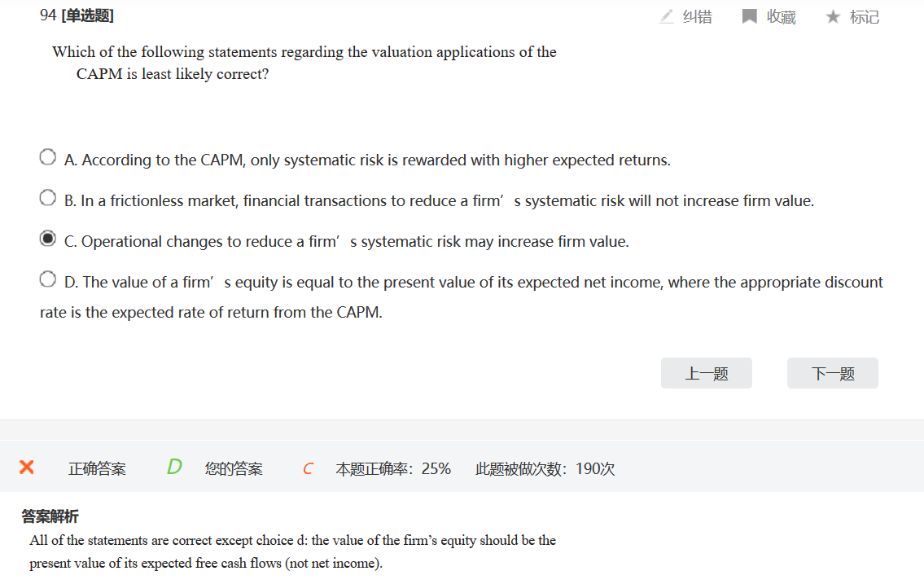This screenshot has width=924, height=584.
Task: Click the green correct answer letter D
Action: (174, 467)
